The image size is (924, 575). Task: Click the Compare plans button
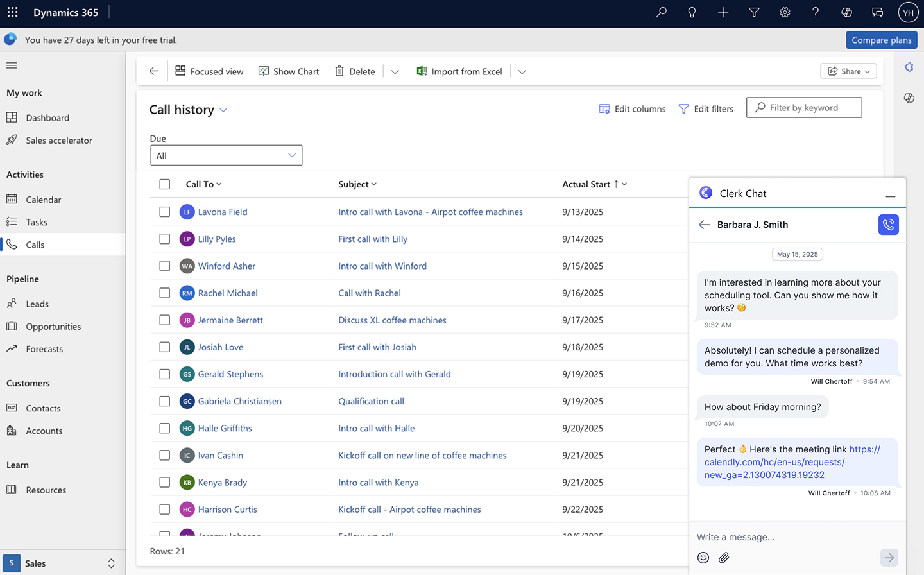[881, 40]
